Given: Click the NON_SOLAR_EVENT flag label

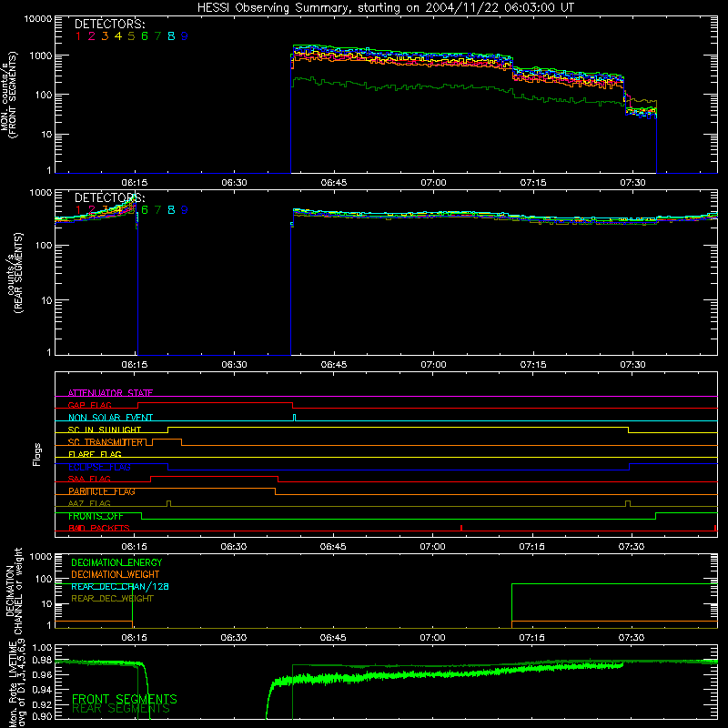Looking at the screenshot, I should click(x=110, y=418).
